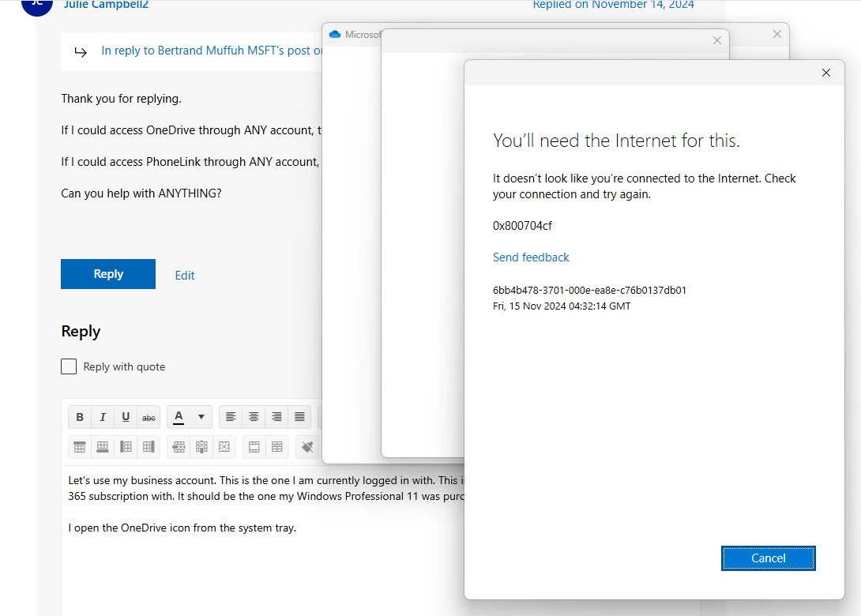
Task: Click 'Can you help with ANYTHING?' line
Action: point(141,193)
